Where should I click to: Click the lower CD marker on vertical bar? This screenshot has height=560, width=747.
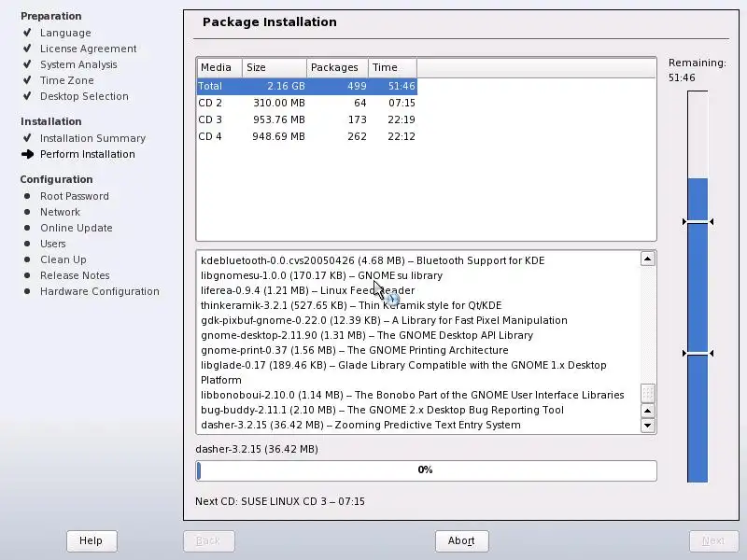click(698, 354)
